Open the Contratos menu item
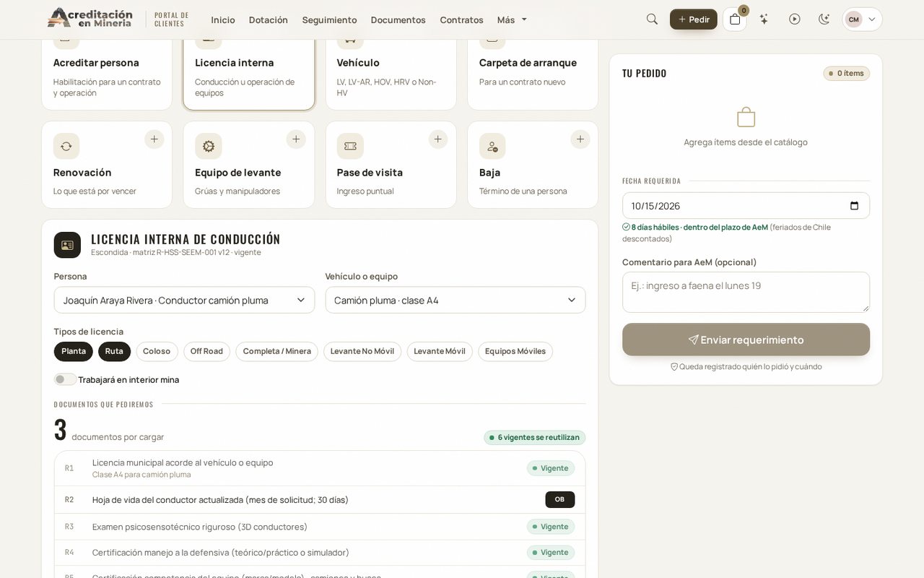This screenshot has height=578, width=924. [x=461, y=20]
